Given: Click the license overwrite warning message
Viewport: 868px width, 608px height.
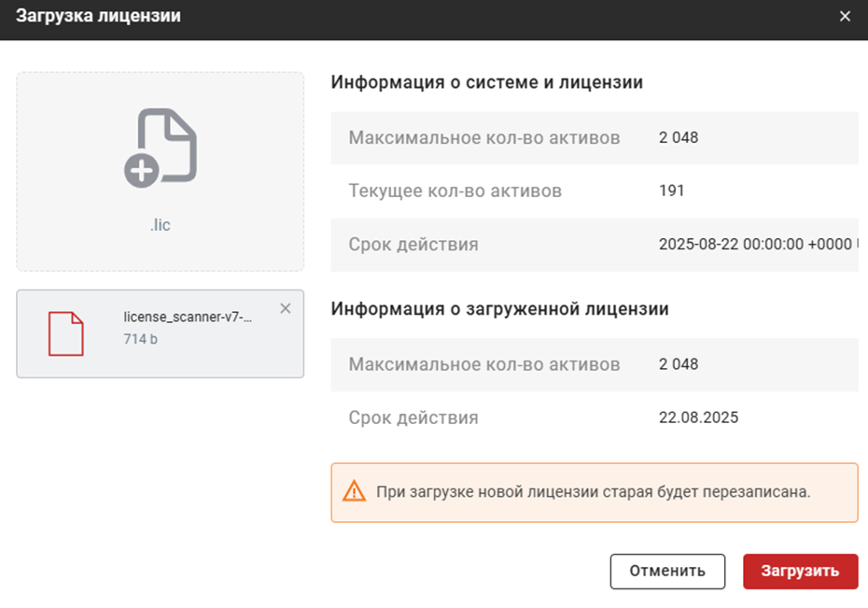Looking at the screenshot, I should point(595,492).
